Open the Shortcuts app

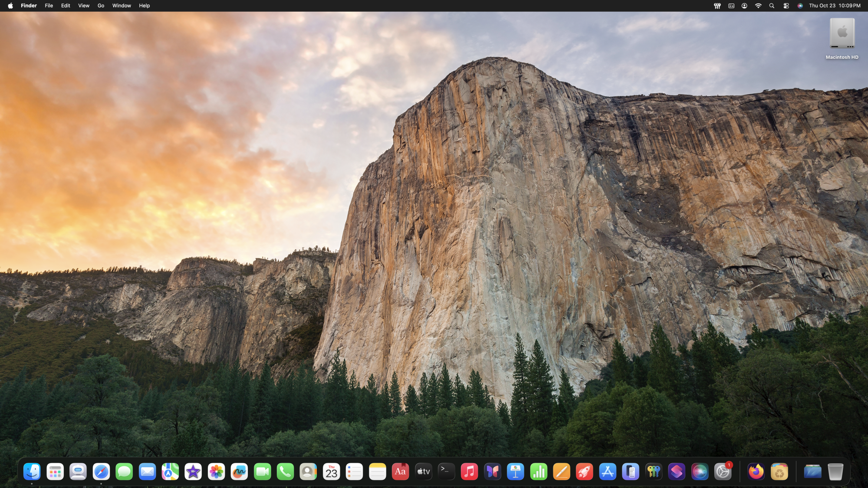pos(677,472)
